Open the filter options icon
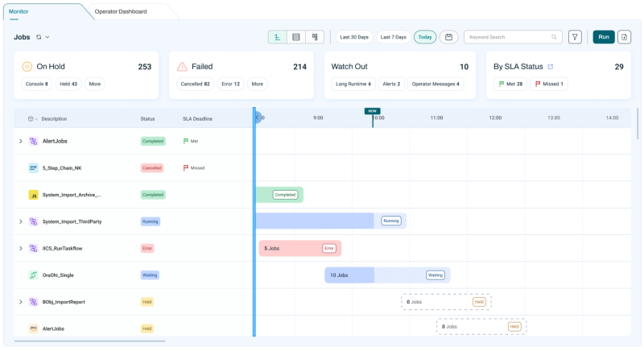Screen dimensions: 644x351 [575, 37]
